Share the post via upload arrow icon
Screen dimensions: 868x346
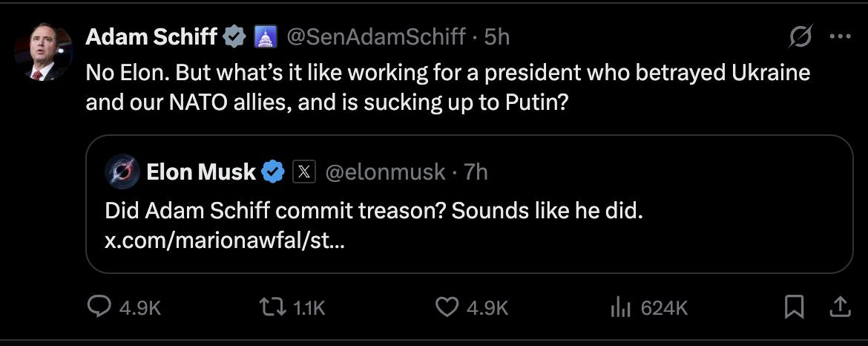point(839,307)
